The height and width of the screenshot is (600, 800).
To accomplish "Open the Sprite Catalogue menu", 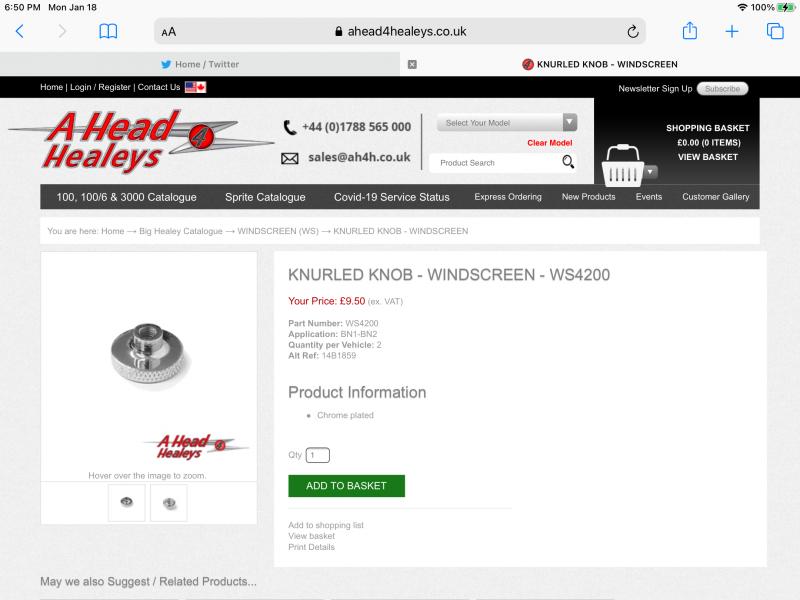I will pyautogui.click(x=265, y=197).
